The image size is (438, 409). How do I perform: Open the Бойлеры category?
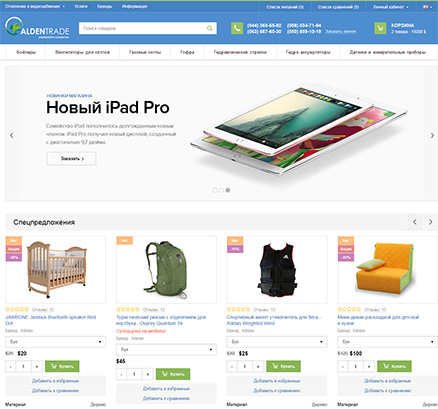click(x=26, y=52)
